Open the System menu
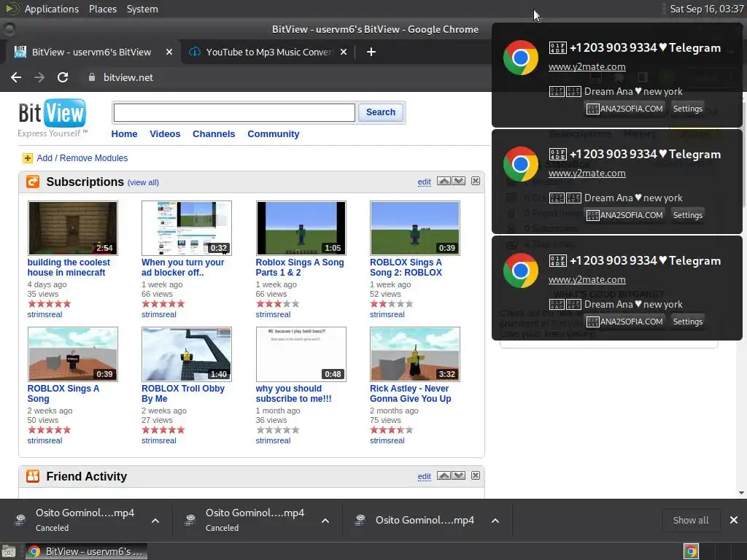 pos(142,9)
